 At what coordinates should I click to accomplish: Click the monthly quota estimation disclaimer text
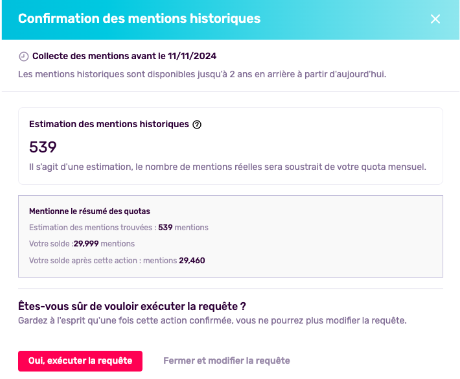click(228, 167)
